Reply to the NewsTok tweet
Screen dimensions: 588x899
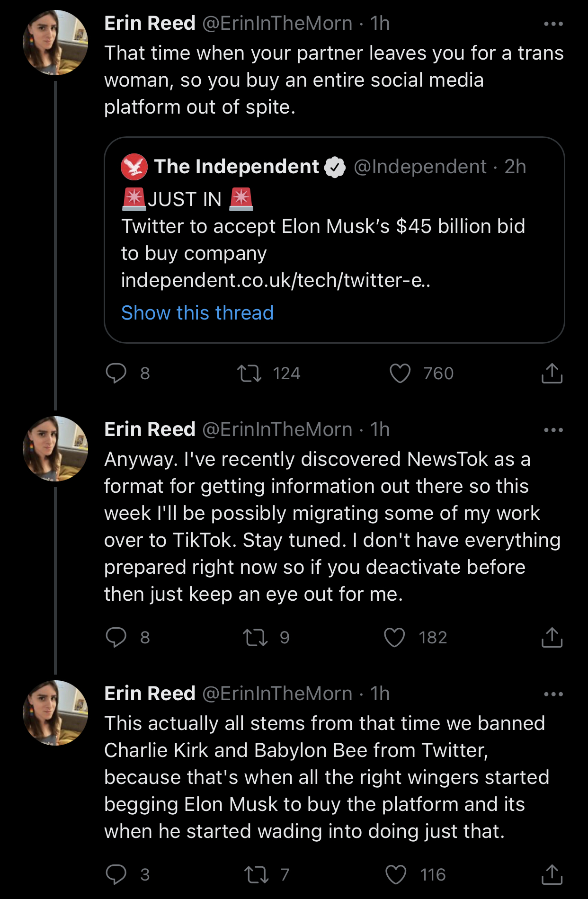(x=116, y=637)
